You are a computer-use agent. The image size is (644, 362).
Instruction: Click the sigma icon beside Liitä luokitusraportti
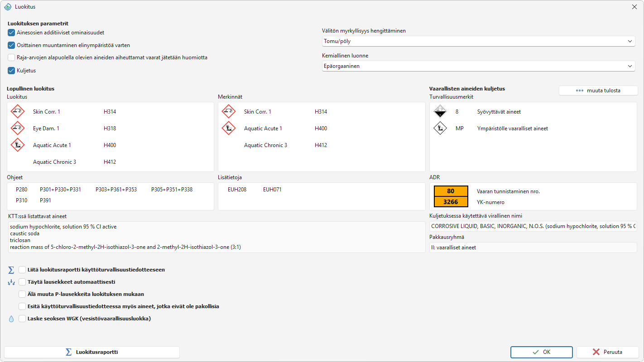coord(11,270)
